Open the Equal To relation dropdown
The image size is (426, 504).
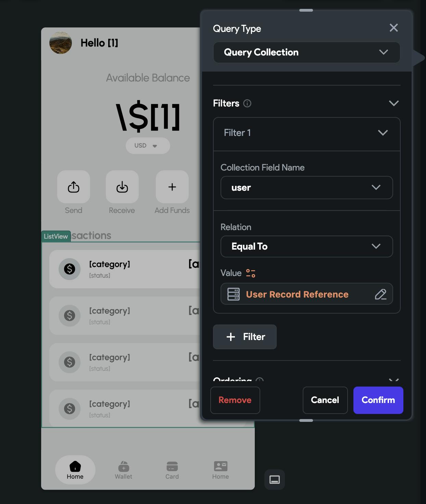click(x=306, y=247)
